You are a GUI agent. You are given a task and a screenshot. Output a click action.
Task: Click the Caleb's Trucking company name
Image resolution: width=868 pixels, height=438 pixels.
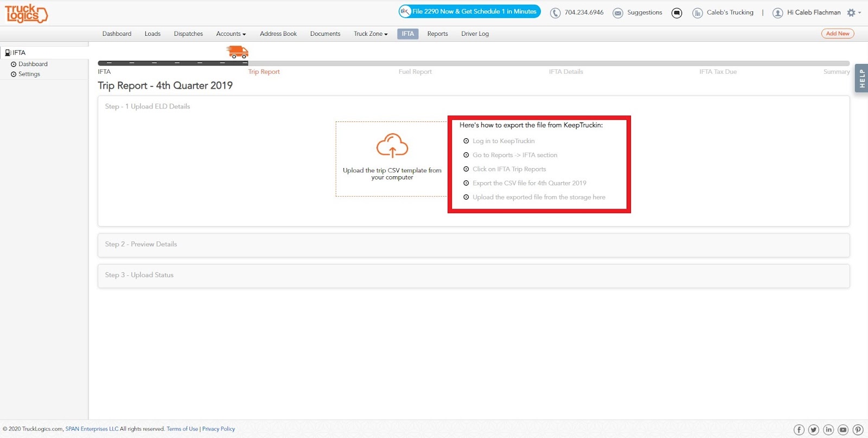click(x=730, y=12)
